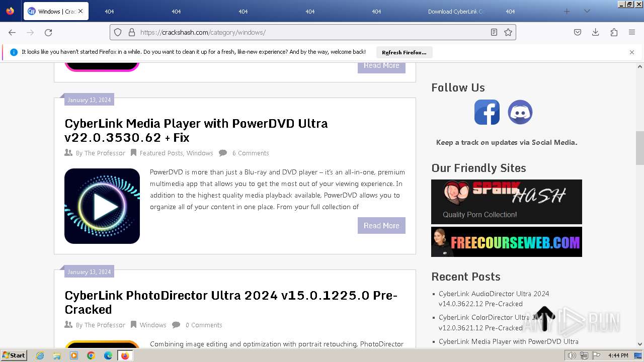Dismiss the Firefox refresh notification bar
This screenshot has width=644, height=362.
632,52
